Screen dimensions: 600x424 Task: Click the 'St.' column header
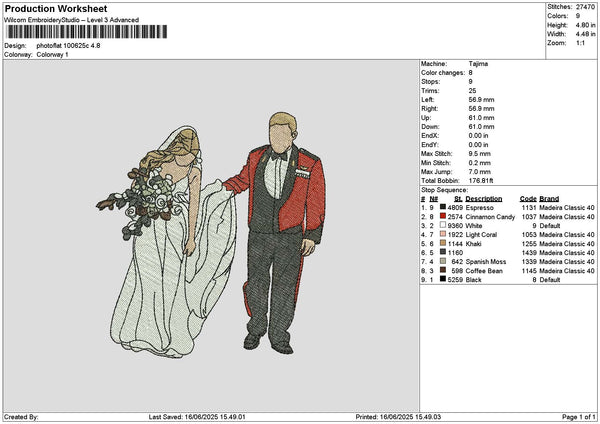pyautogui.click(x=458, y=199)
